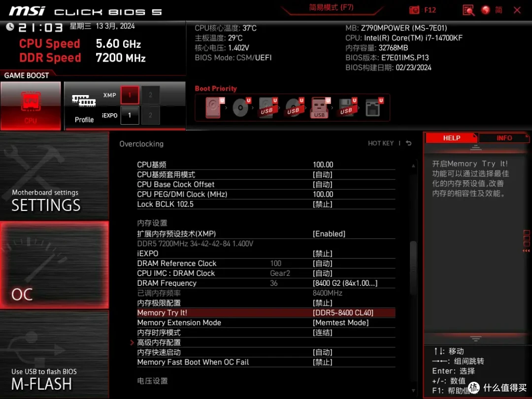532x399 pixels.
Task: Collapse help panel with red side arrows
Action: coord(526,251)
